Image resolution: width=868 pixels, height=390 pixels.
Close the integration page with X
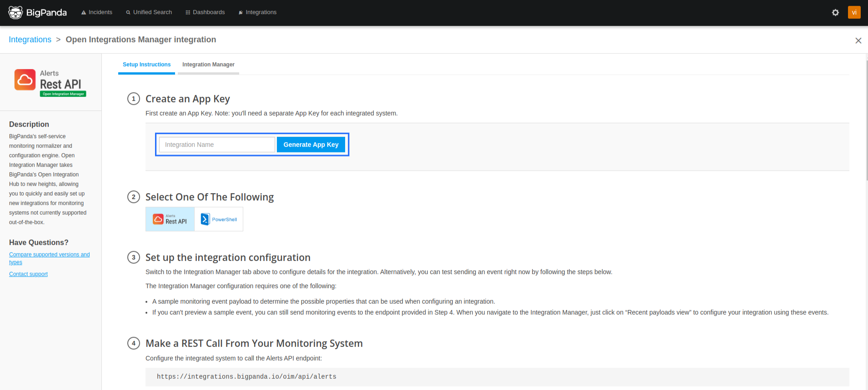(x=858, y=40)
